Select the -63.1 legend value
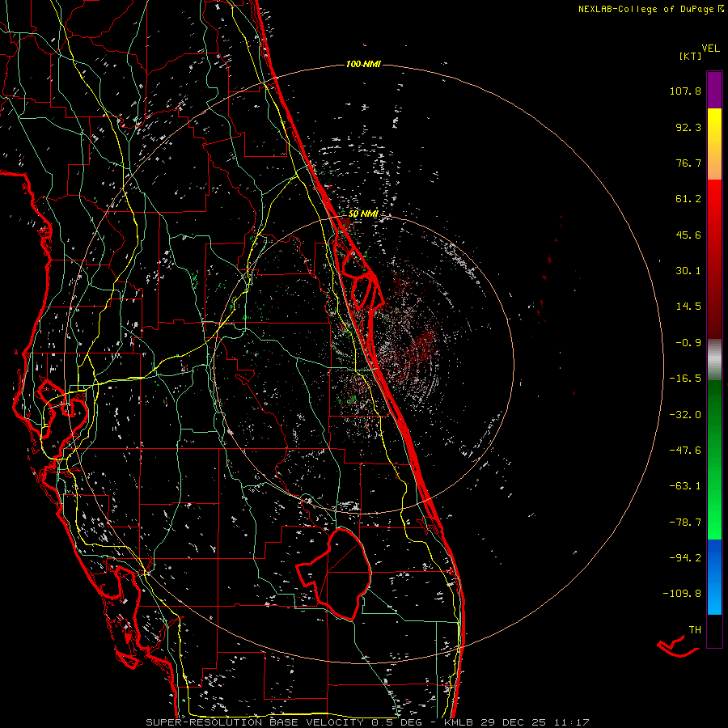Screen dimensions: 728x728 click(685, 486)
